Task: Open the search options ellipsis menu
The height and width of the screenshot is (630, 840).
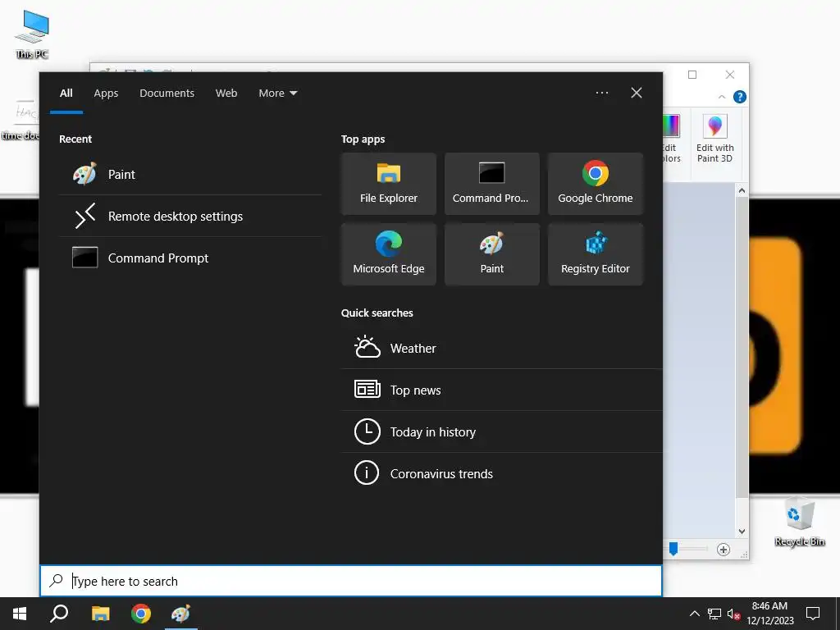Action: (x=601, y=93)
